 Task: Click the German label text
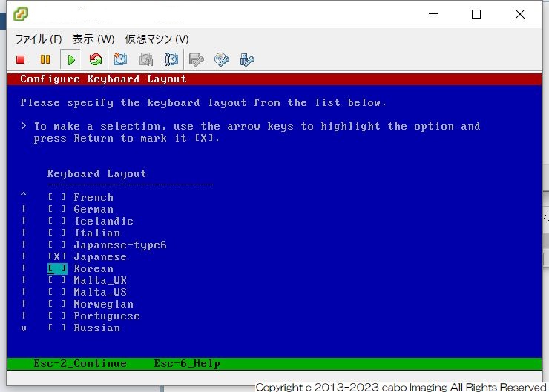93,210
